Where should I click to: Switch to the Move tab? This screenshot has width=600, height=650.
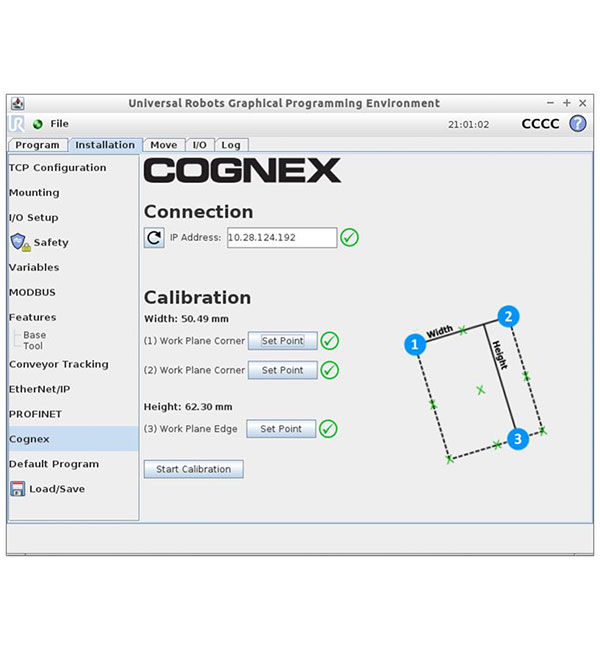point(164,145)
